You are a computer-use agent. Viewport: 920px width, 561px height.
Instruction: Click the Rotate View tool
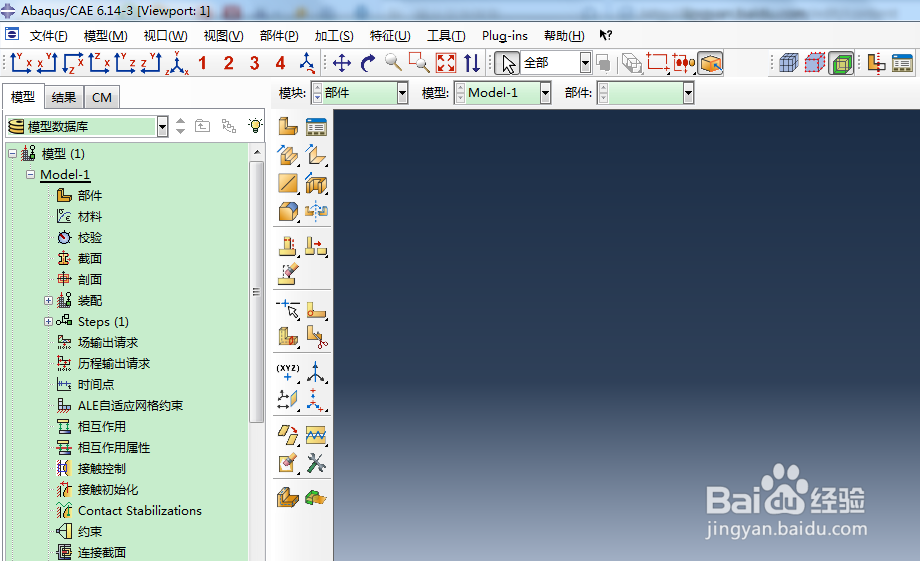pyautogui.click(x=368, y=63)
